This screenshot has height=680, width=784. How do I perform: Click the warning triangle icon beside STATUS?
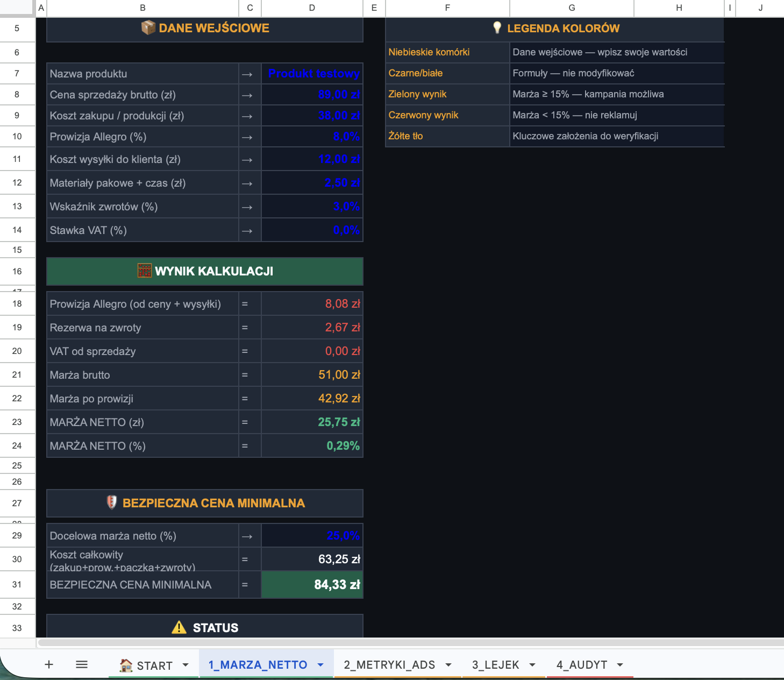point(179,627)
